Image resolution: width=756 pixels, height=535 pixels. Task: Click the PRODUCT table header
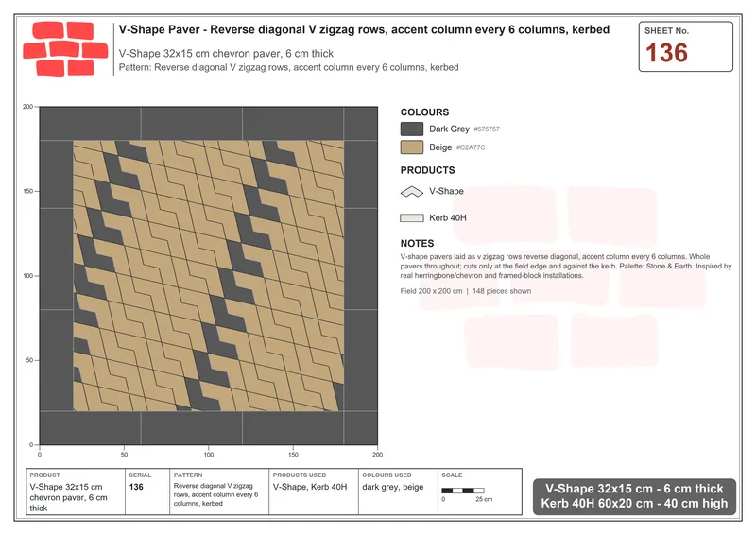coord(44,475)
